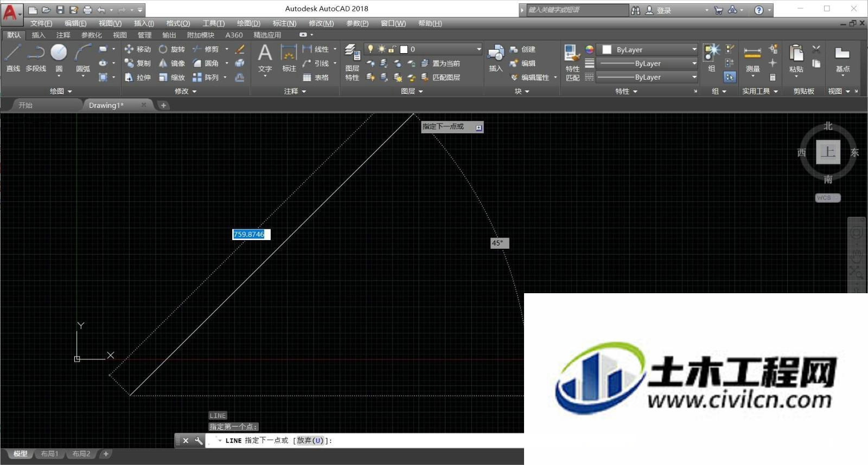Click the 修剪 (Trim) tool
The image size is (868, 465).
206,49
